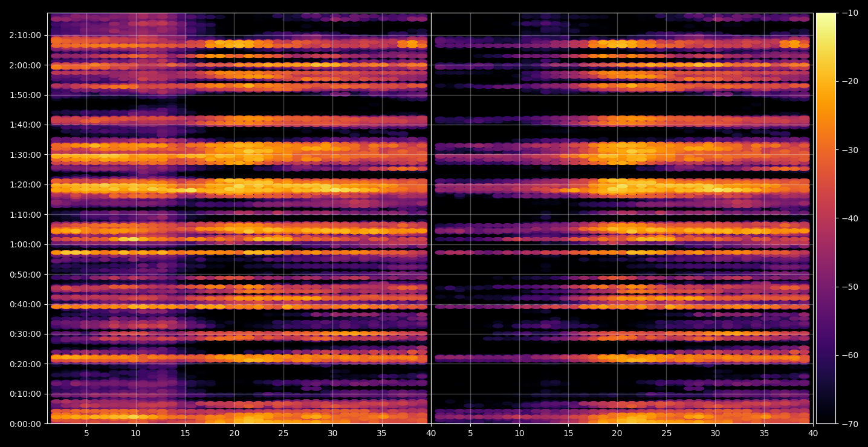
Task: Click x-axis label 15 of the right panel
Action: tap(568, 433)
